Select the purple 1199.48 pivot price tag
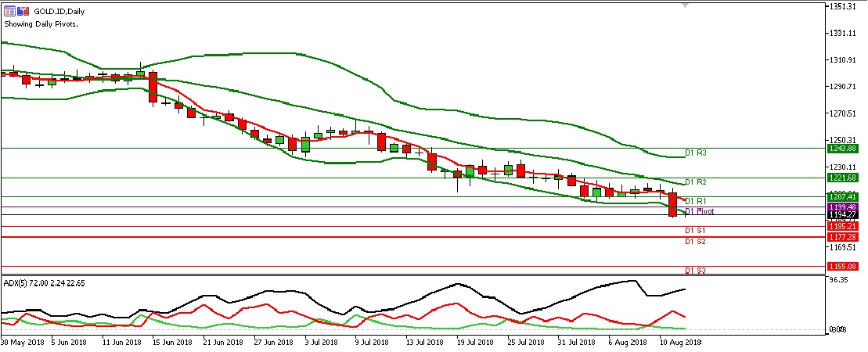This screenshot has width=868, height=352. [844, 207]
